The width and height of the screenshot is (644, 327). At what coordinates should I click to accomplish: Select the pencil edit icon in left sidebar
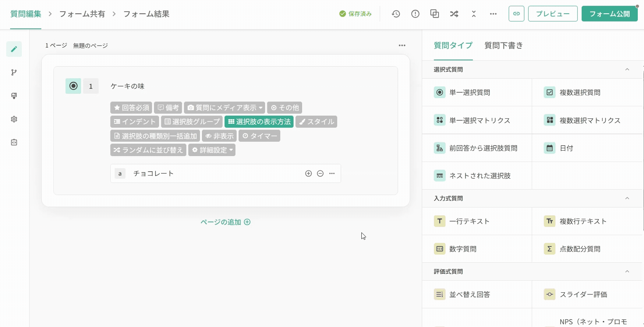click(x=14, y=49)
